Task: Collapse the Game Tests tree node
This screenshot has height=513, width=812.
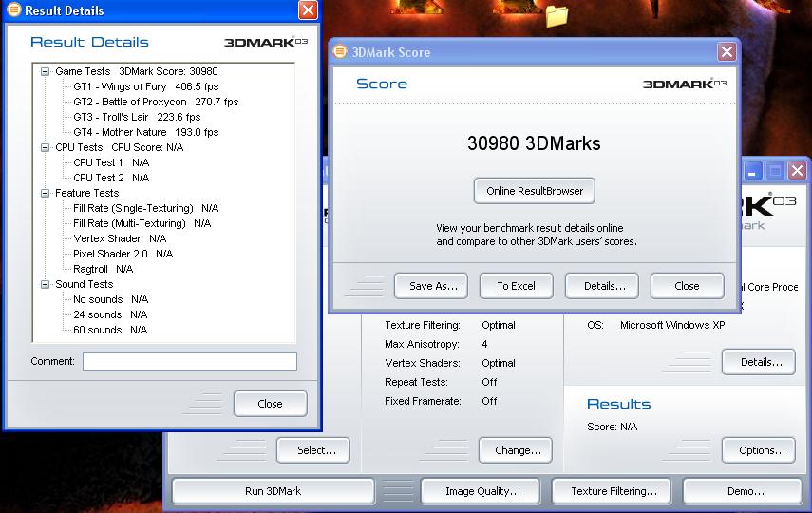Action: coord(45,71)
